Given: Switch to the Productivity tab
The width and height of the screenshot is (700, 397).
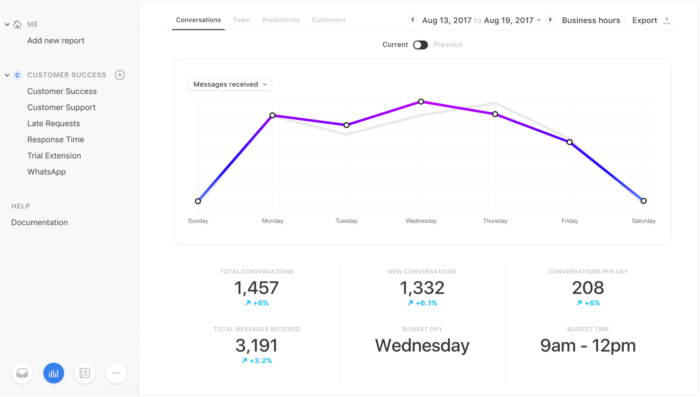Looking at the screenshot, I should pos(281,20).
